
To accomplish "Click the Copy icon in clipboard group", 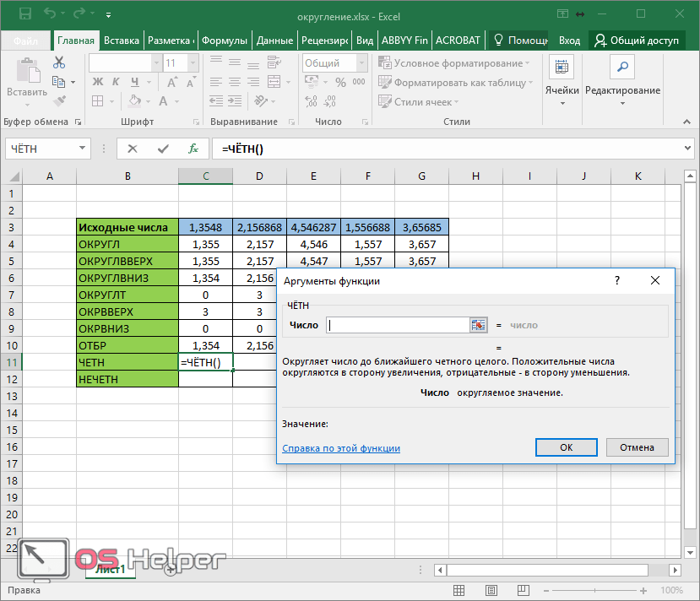I will click(x=58, y=82).
